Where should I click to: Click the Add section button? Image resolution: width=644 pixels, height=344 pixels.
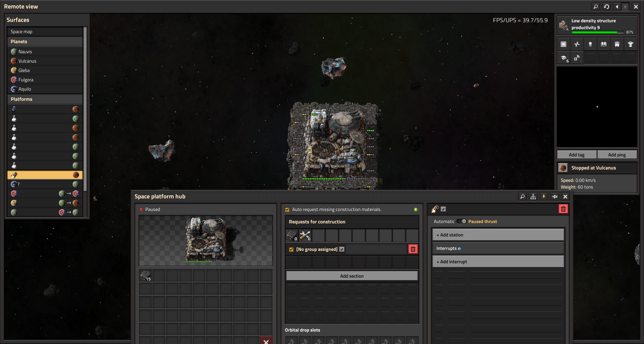(352, 276)
